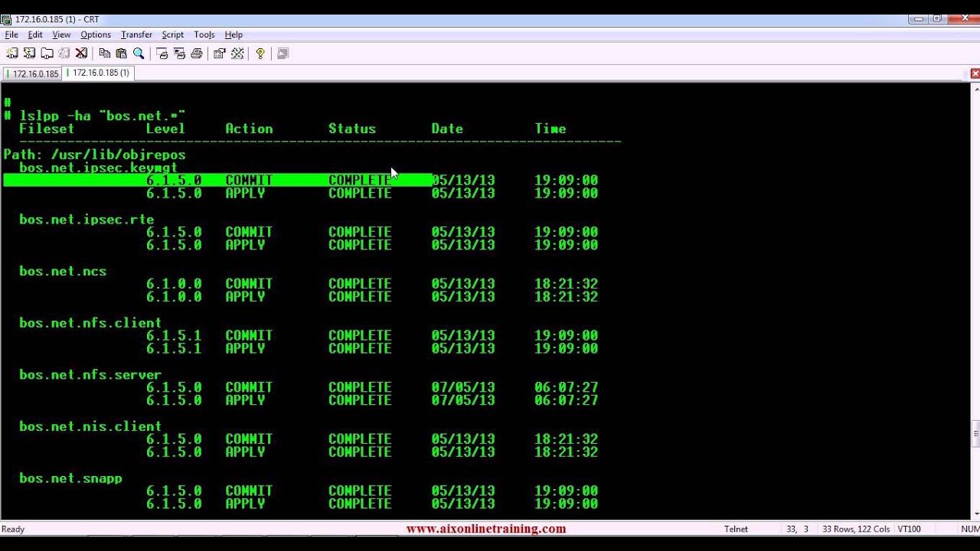The image size is (980, 551).
Task: Click the 'Action' column header
Action: point(249,129)
